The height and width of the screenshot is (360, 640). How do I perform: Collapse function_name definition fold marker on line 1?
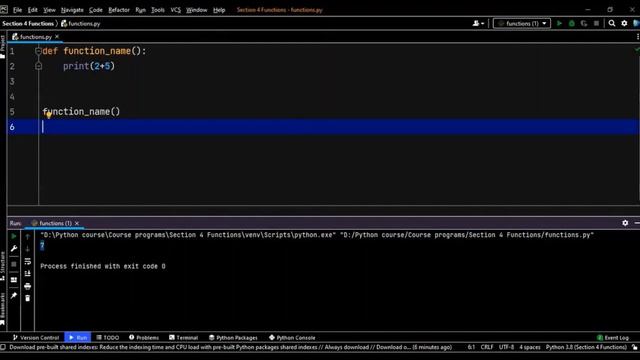pos(38,51)
